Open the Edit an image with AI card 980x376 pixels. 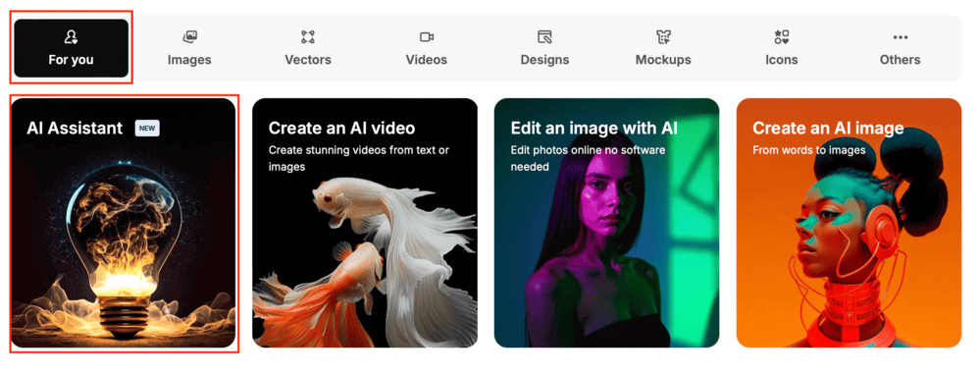[x=607, y=223]
